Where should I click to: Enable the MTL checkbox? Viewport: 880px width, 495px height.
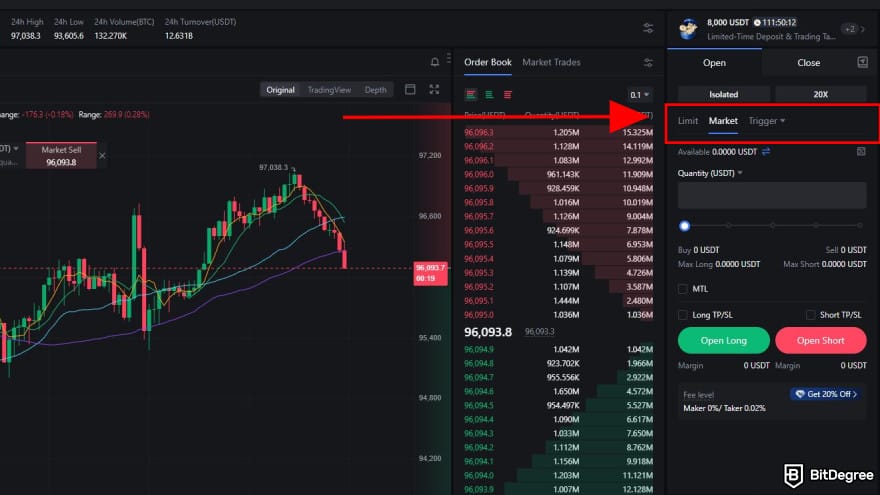(683, 289)
